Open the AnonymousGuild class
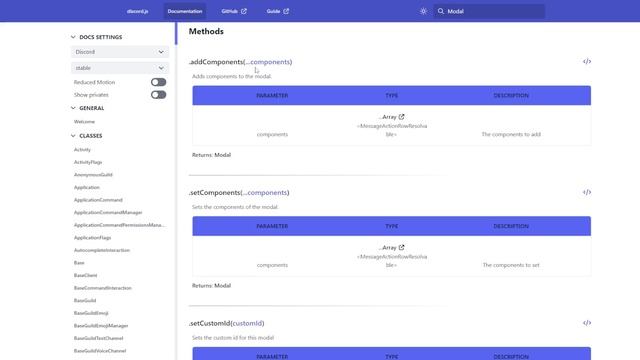 (x=93, y=175)
